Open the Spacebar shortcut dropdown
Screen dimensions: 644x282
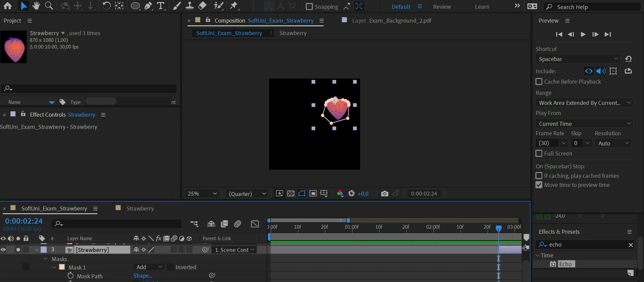pyautogui.click(x=578, y=59)
